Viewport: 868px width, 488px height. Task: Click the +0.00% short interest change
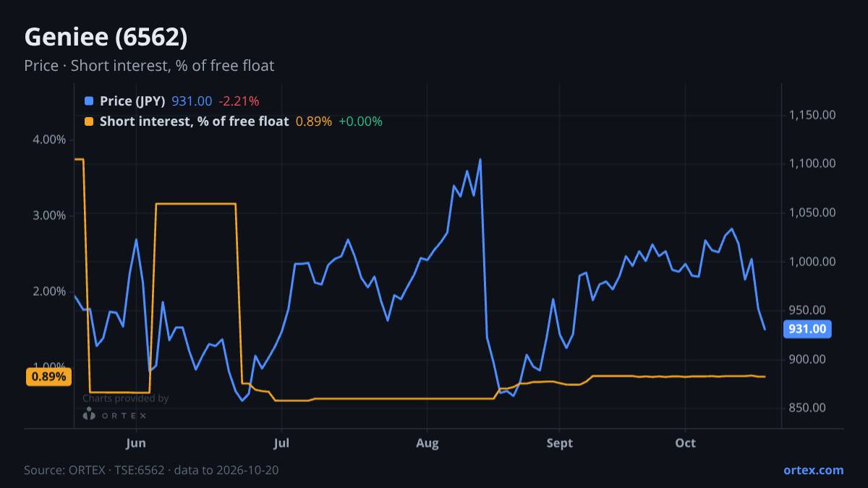360,121
